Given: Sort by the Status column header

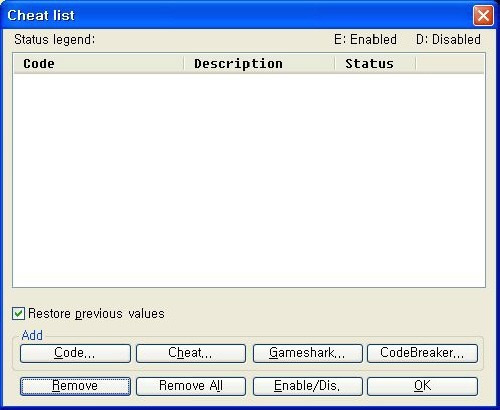Looking at the screenshot, I should (x=375, y=63).
